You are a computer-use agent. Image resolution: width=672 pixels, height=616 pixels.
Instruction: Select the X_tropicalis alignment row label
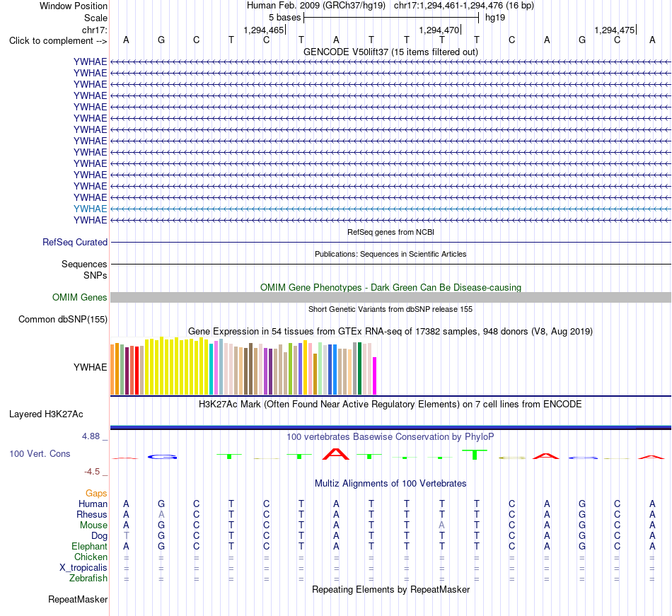83,568
